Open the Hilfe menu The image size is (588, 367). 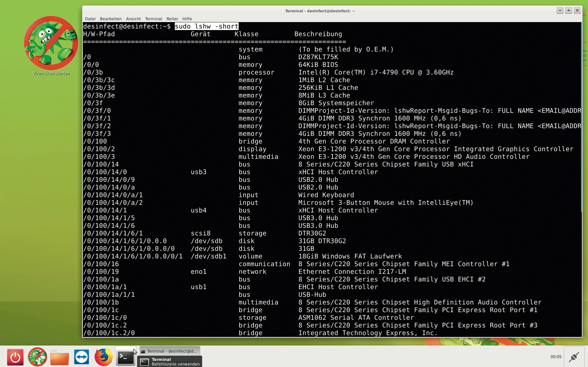pyautogui.click(x=187, y=19)
